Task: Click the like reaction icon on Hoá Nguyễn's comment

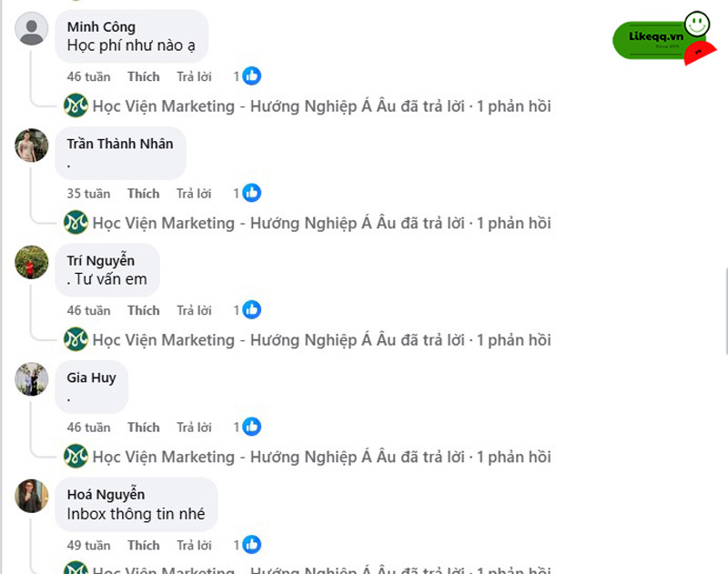Action: tap(252, 545)
